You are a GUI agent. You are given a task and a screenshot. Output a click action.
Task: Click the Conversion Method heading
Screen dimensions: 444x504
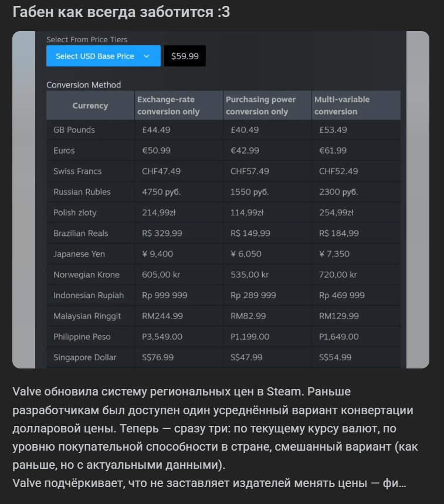click(x=83, y=85)
